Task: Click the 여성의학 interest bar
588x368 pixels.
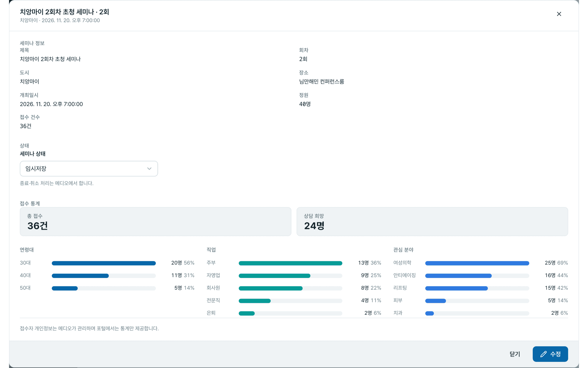Action: [477, 263]
